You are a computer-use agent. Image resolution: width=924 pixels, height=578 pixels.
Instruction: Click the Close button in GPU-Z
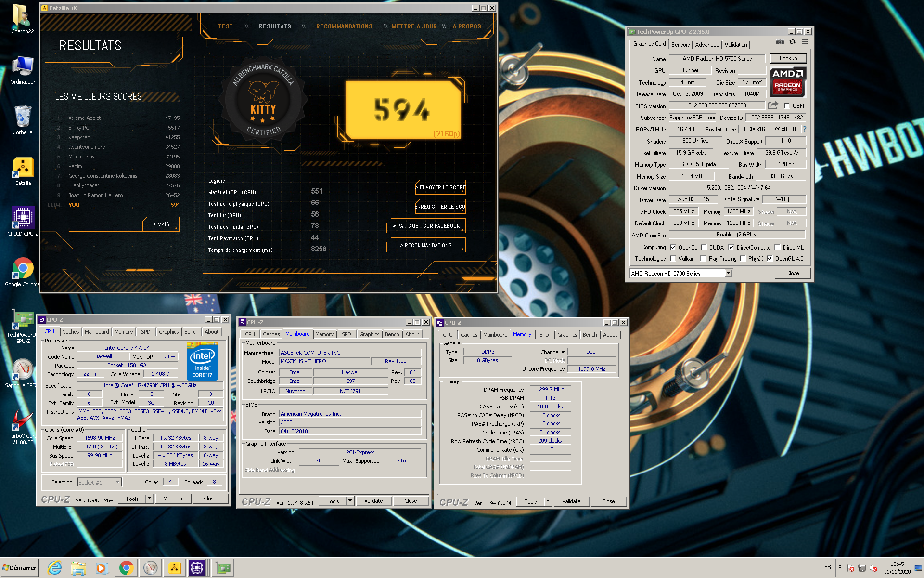coord(792,273)
